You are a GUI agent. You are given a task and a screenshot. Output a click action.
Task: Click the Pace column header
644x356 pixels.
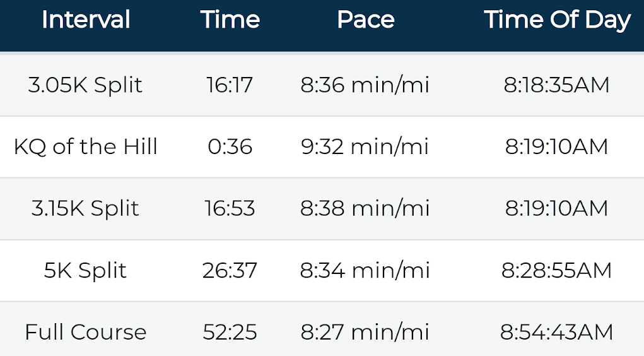[365, 20]
